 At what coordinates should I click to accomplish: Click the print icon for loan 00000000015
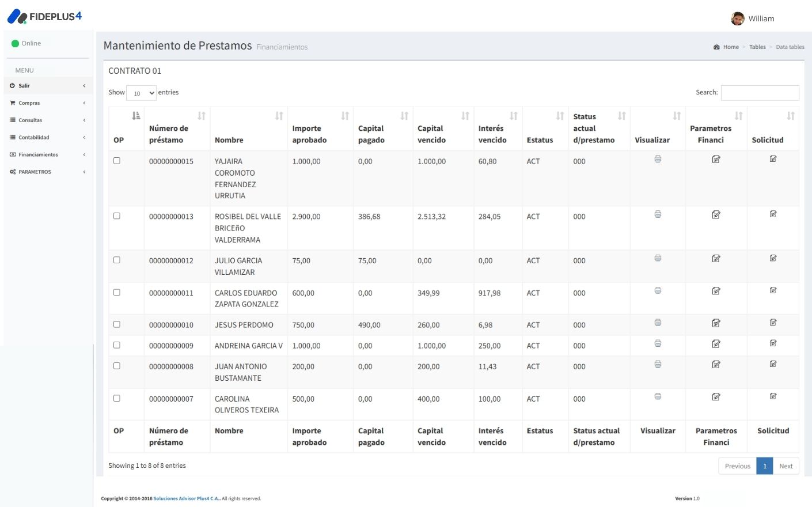pyautogui.click(x=657, y=159)
